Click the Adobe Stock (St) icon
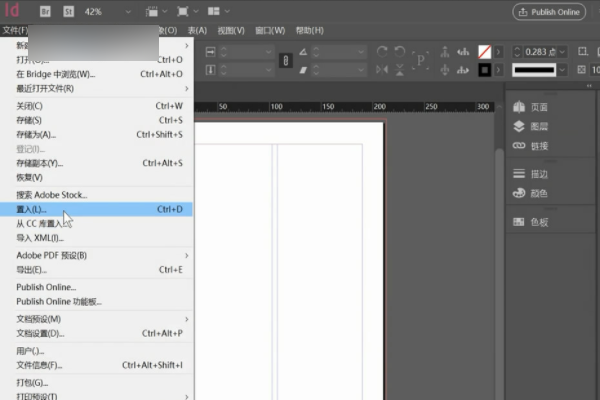 68,11
